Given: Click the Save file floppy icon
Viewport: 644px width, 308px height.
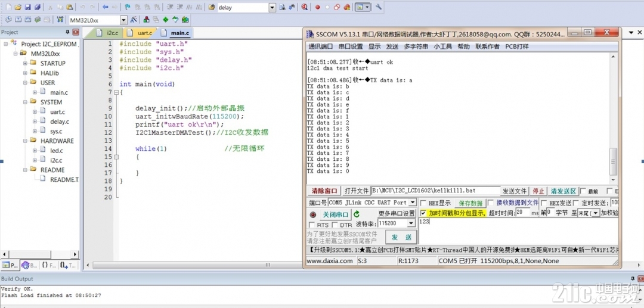Looking at the screenshot, I should tap(27, 7).
